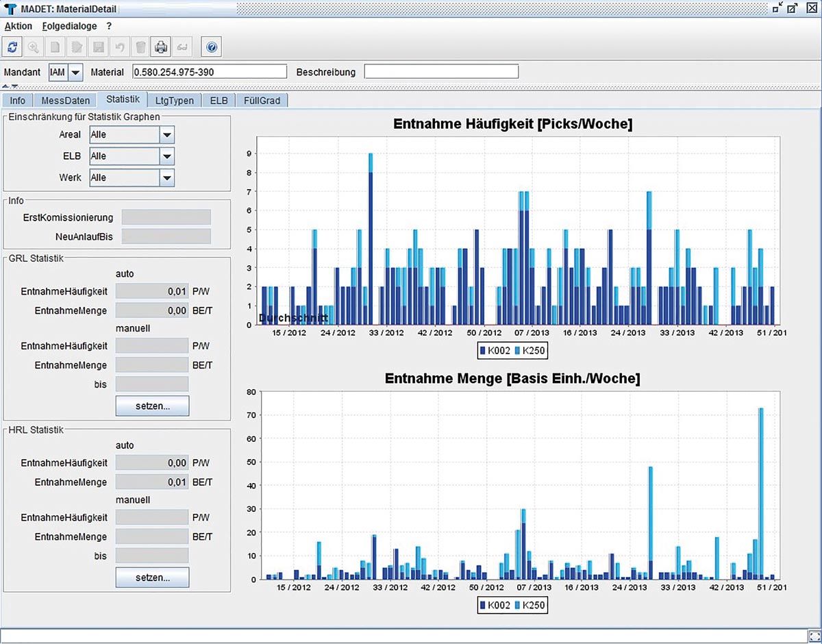Click the magnifier search icon in toolbar

coord(32,47)
